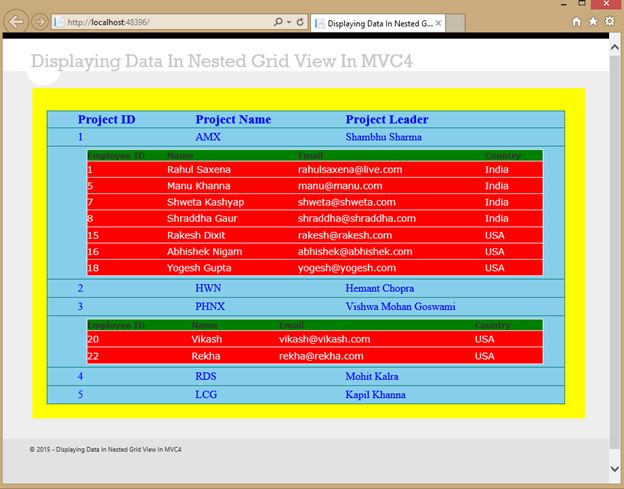Click the shweta@shweta.com email cell

[347, 202]
